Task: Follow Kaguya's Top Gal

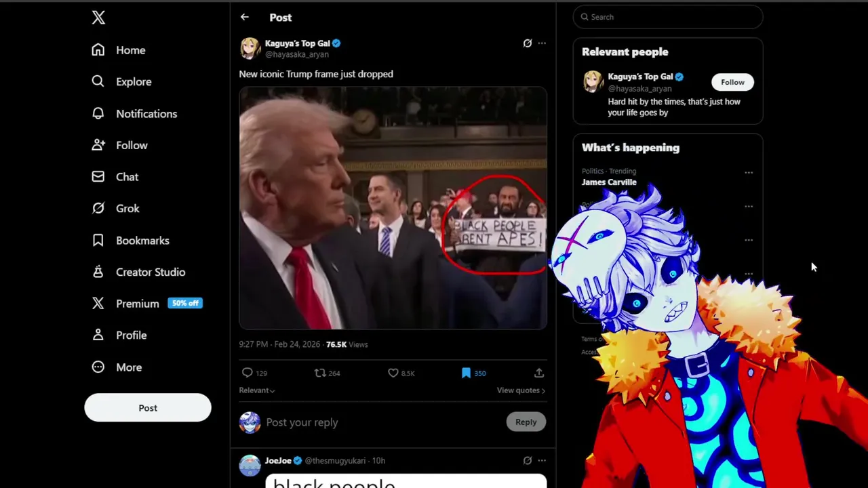Action: pyautogui.click(x=732, y=82)
